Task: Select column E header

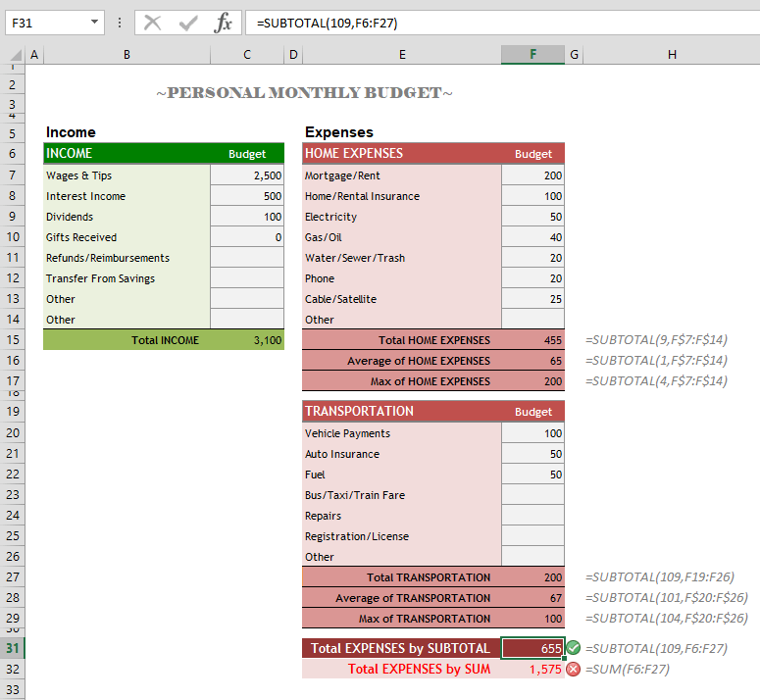Action: pyautogui.click(x=402, y=55)
